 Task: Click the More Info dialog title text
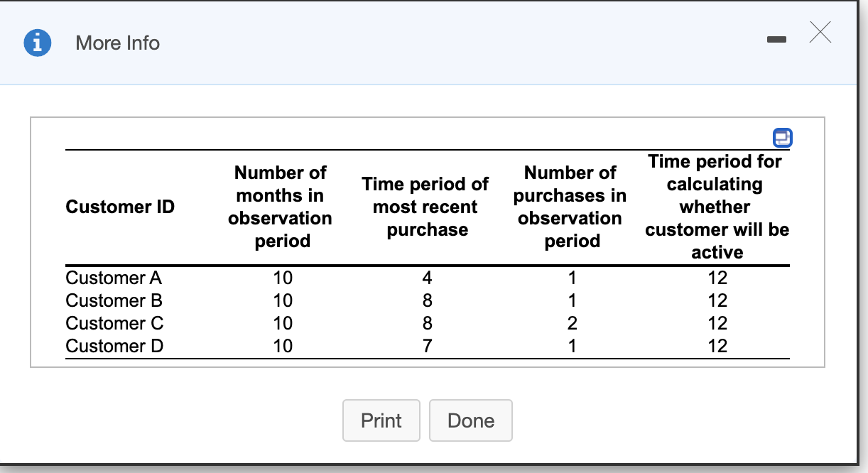[x=116, y=43]
